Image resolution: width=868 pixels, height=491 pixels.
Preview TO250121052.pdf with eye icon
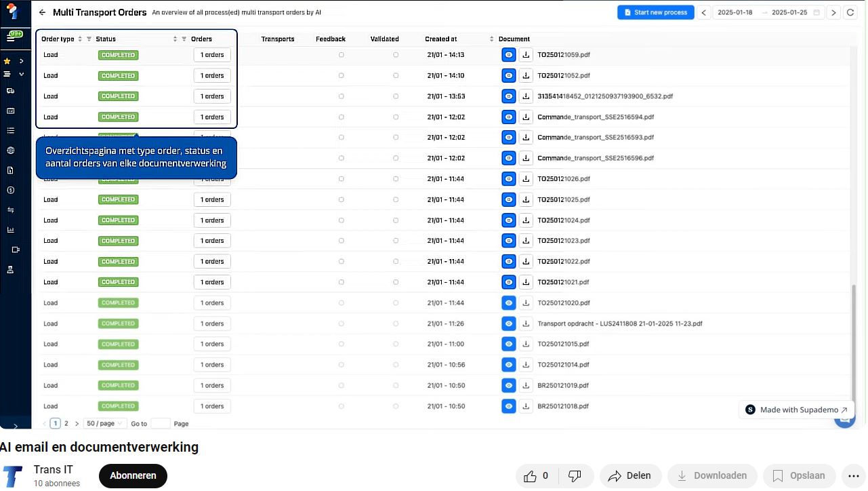509,76
